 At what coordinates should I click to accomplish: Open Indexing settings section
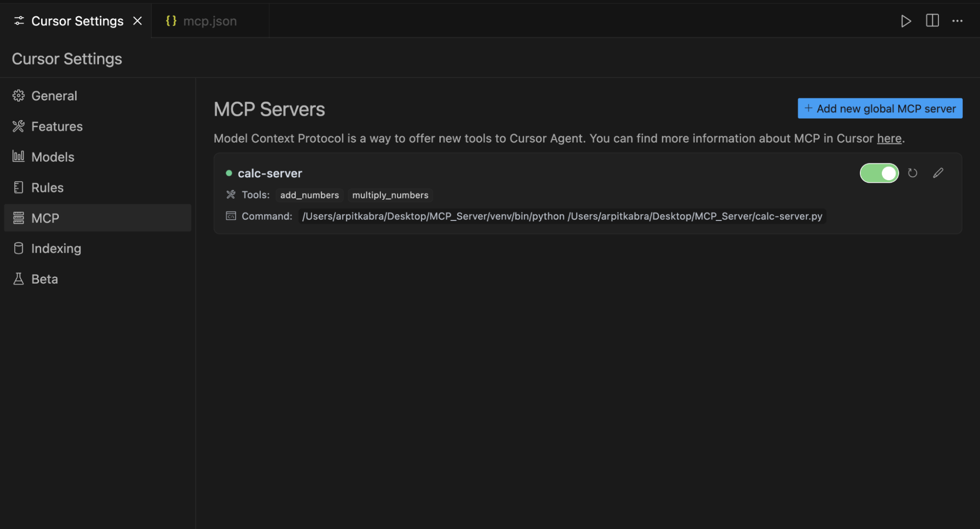[98, 248]
